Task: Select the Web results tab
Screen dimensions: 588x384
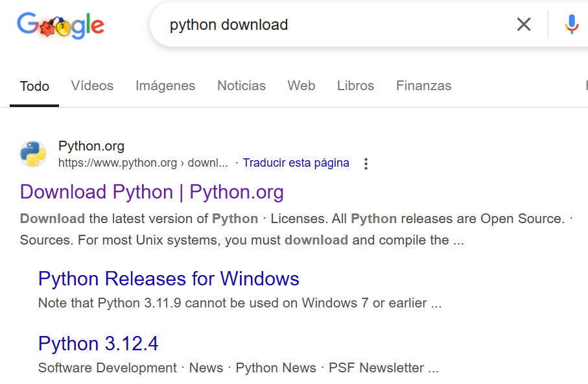Action: (x=301, y=86)
